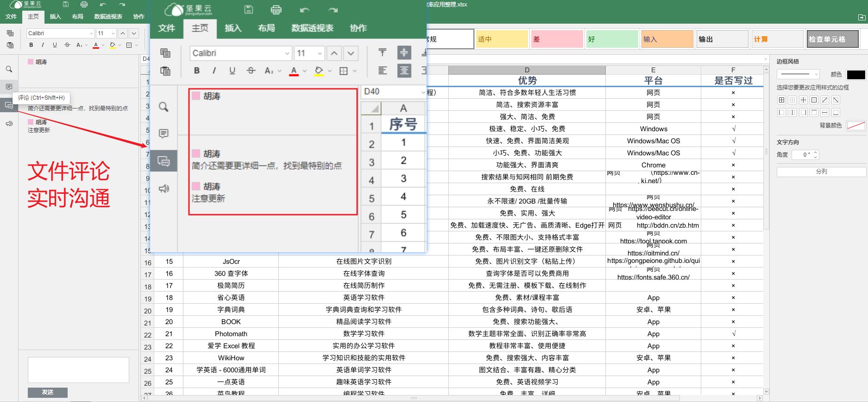
Task: Apply the 好 cell style
Action: [612, 39]
